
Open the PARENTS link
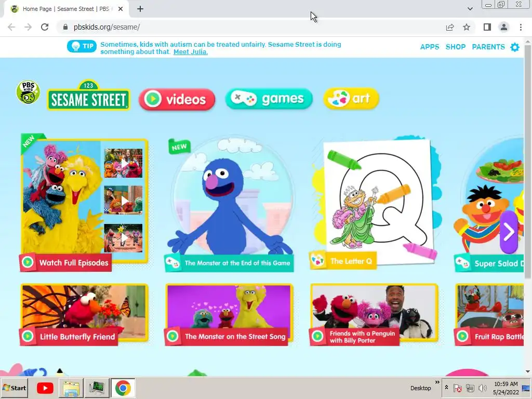coord(488,47)
